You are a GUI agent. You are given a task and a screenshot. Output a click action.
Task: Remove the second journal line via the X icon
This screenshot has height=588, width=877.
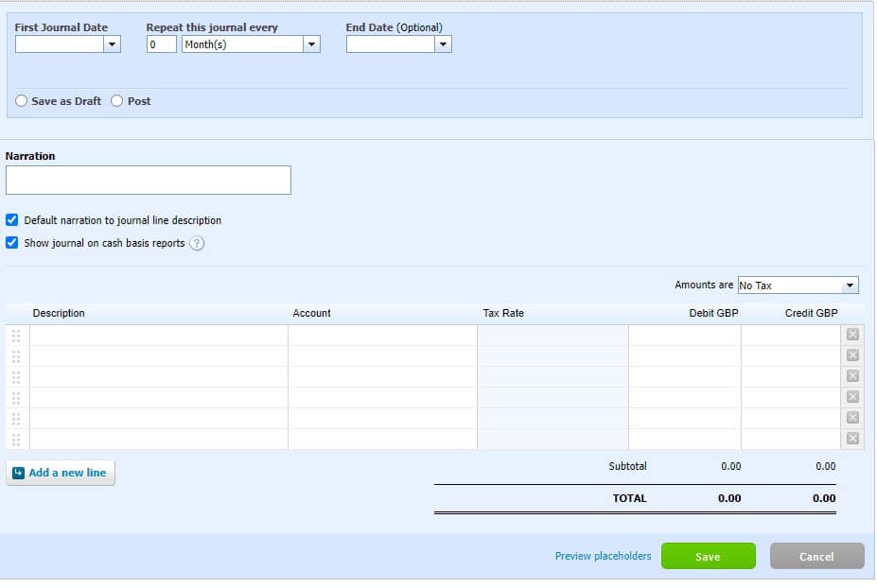[853, 355]
